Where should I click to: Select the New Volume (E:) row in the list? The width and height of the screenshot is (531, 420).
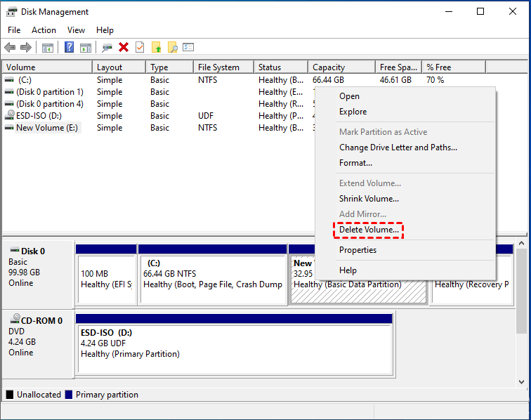click(x=47, y=128)
